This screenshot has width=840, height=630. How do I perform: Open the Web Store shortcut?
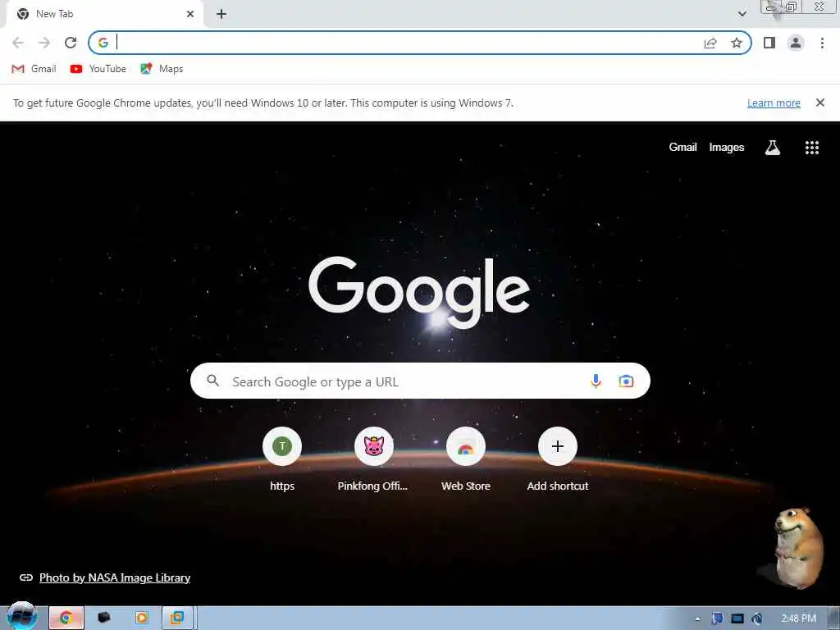click(466, 459)
